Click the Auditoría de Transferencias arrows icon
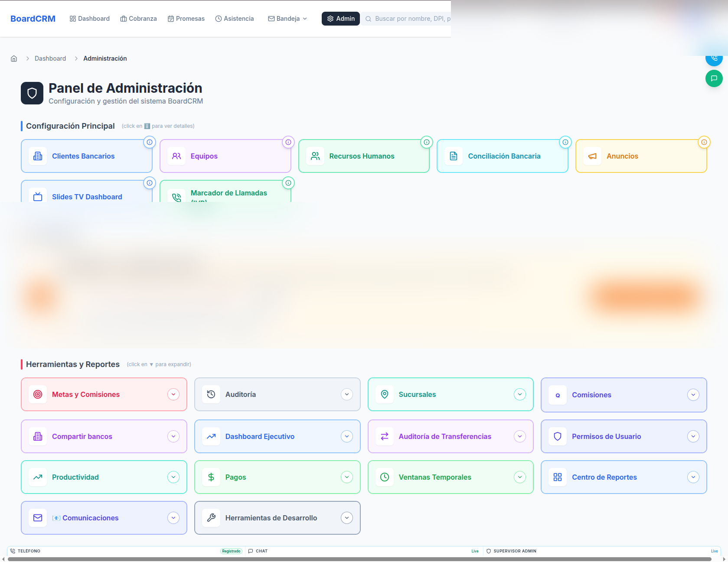The width and height of the screenshot is (728, 562). click(x=385, y=436)
